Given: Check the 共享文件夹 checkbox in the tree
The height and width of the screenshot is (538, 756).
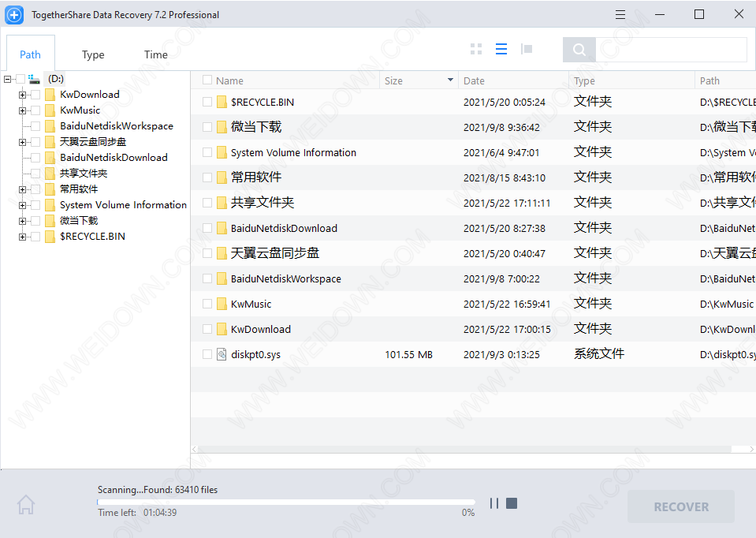Looking at the screenshot, I should coord(35,174).
